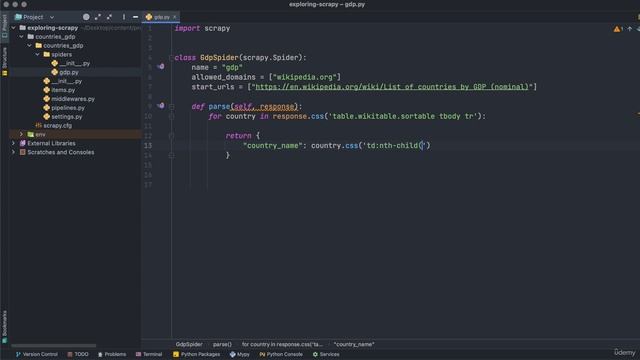
Task: Fold the parse method at line 9
Action: pyautogui.click(x=171, y=107)
